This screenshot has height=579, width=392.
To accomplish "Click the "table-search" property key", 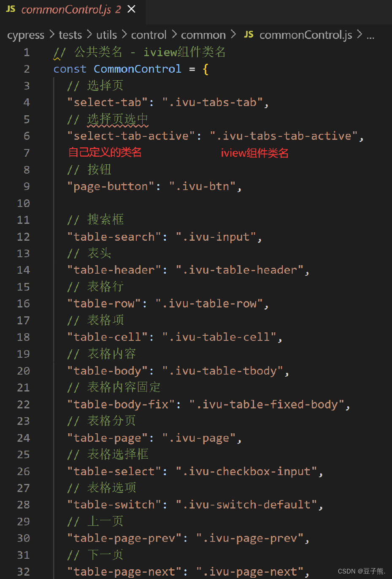I will [x=114, y=237].
